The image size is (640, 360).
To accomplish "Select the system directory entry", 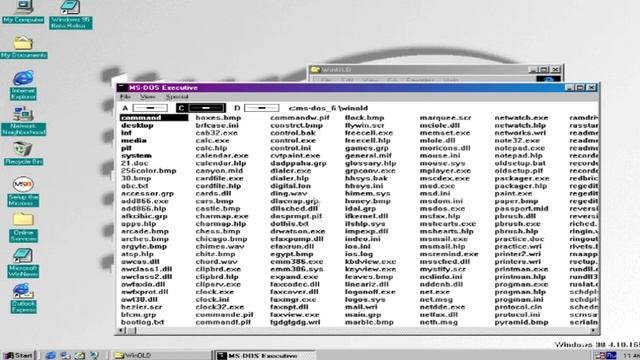I will click(x=136, y=156).
